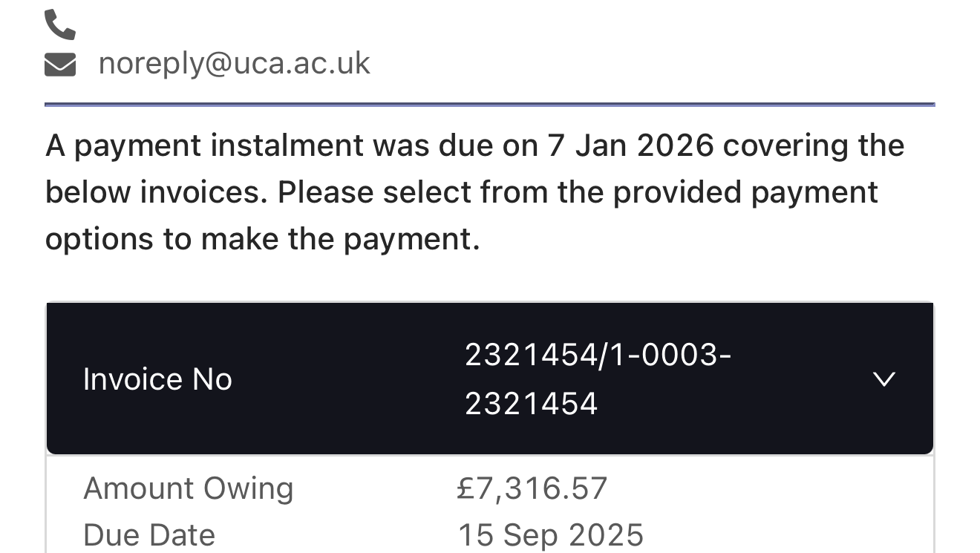Image resolution: width=980 pixels, height=553 pixels.
Task: Tap the envelope mail icon
Action: 60,65
